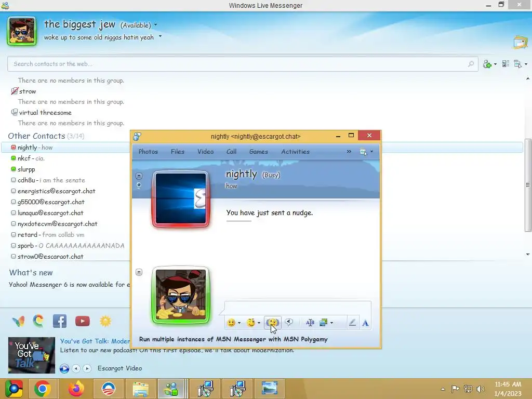Click nightly's Windows 10 display picture
The width and height of the screenshot is (532, 399).
(180, 199)
